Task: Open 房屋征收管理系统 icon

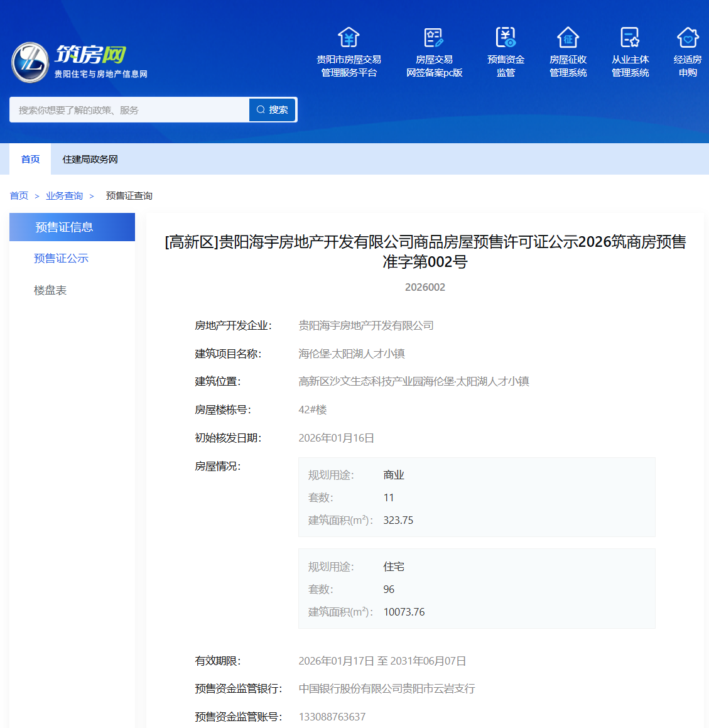Action: (568, 53)
